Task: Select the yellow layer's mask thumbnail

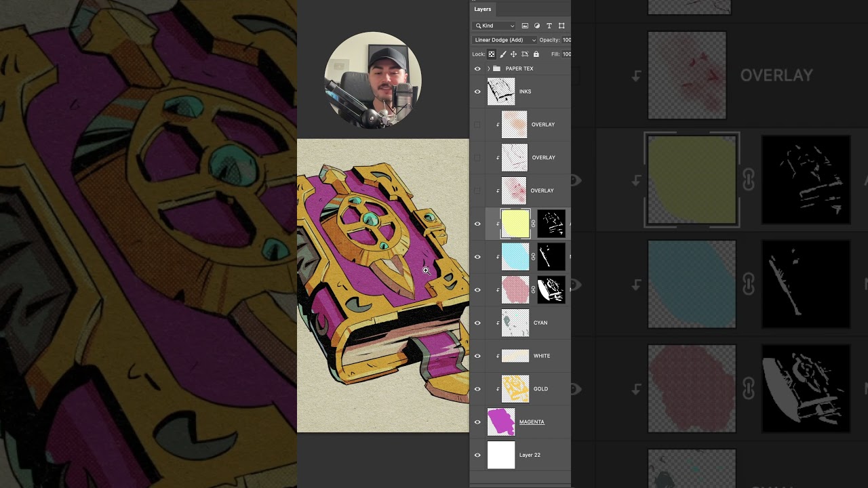Action: click(x=551, y=224)
